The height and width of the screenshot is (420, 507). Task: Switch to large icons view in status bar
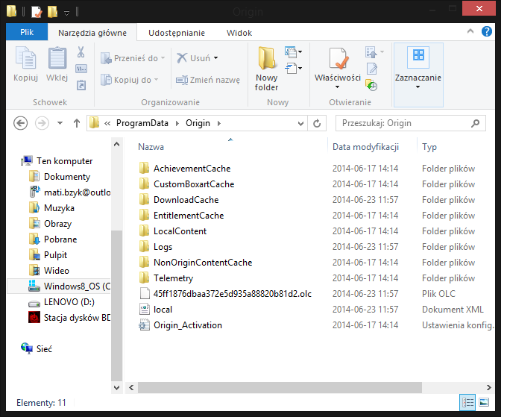click(484, 402)
